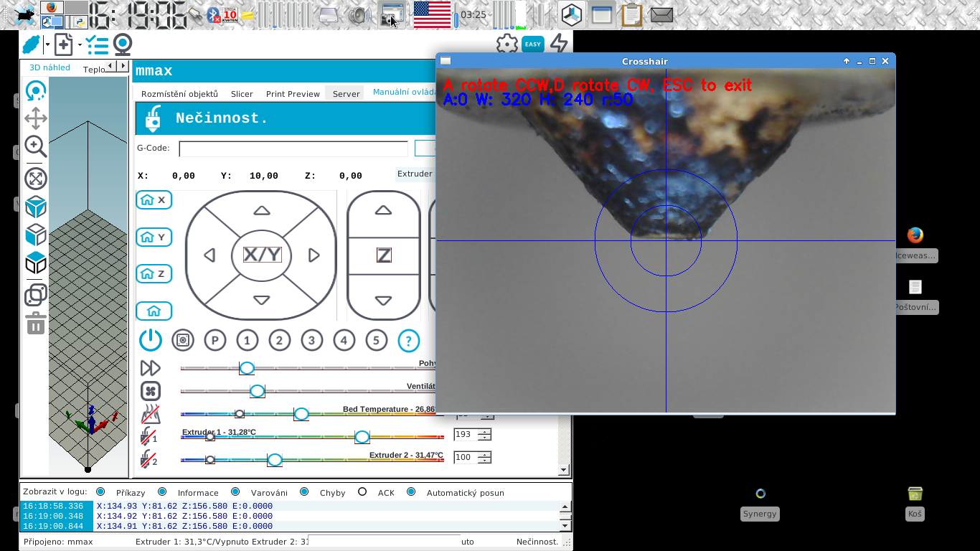Click custom script button 2
The height and width of the screenshot is (551, 980).
point(280,340)
